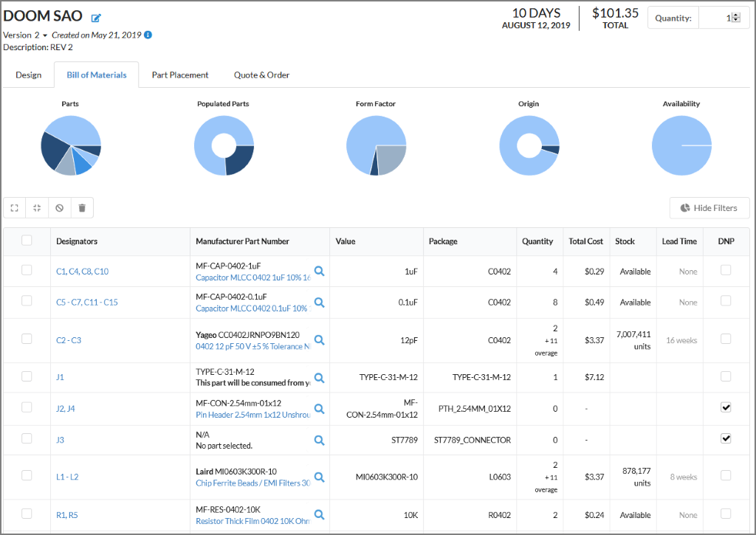Click the Quantity stepper arrows
This screenshot has height=535, width=756.
[735, 18]
